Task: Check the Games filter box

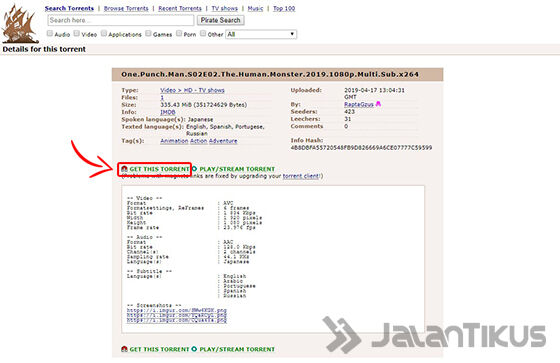Action: pos(148,34)
